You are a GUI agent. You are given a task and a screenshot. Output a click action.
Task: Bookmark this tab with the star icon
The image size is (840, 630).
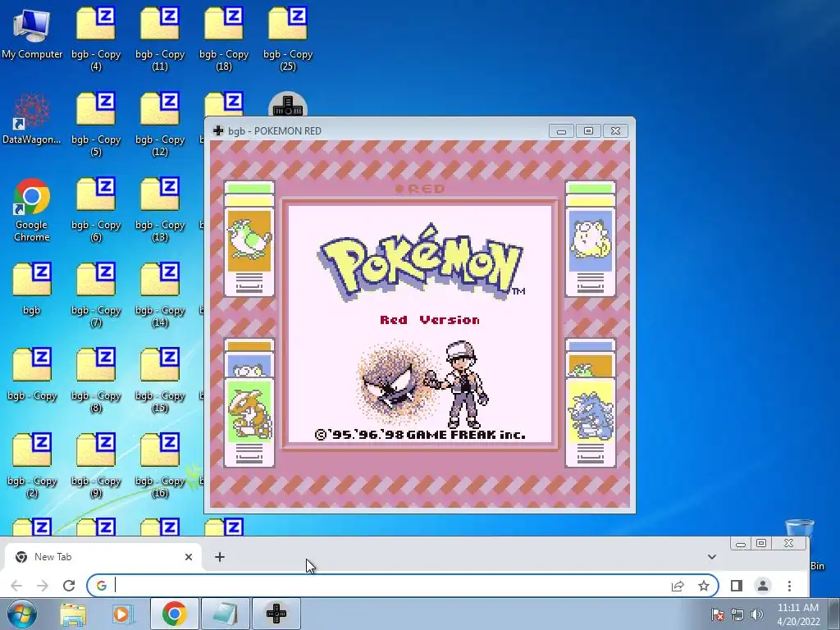(x=704, y=586)
